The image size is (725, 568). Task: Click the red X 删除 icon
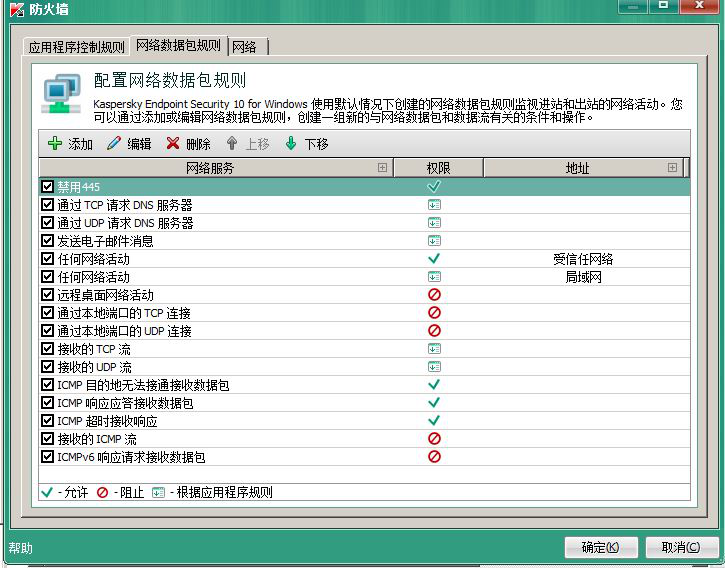(x=173, y=144)
